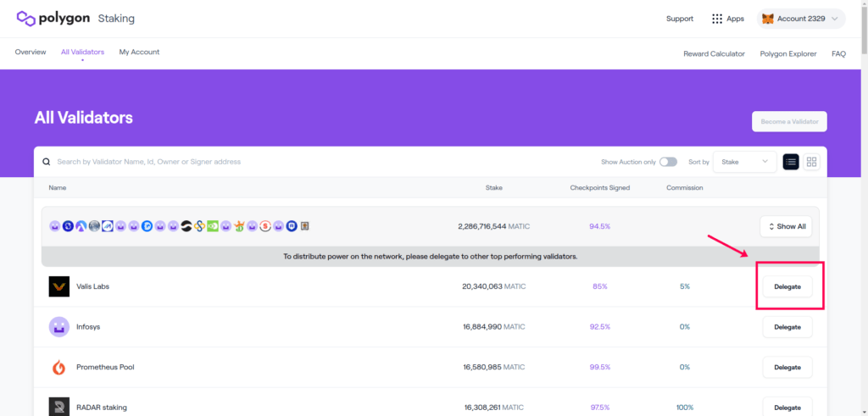Viewport: 868px width, 416px height.
Task: Click the 16,884,990 MATIC stake value
Action: tap(494, 327)
